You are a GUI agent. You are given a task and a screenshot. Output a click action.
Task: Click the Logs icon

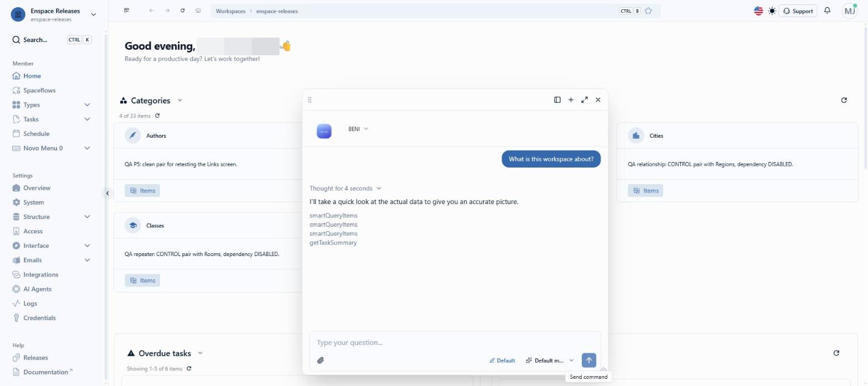(16, 303)
